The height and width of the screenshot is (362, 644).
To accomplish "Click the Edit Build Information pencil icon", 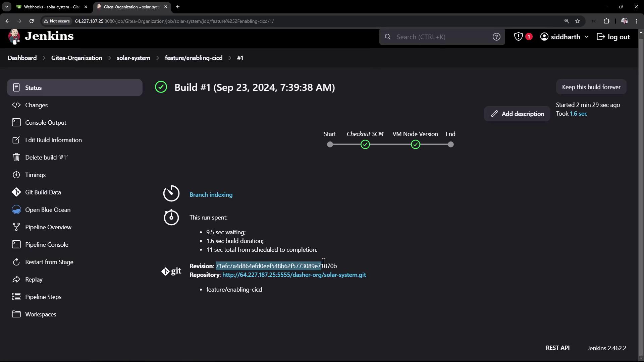I will coord(16,140).
